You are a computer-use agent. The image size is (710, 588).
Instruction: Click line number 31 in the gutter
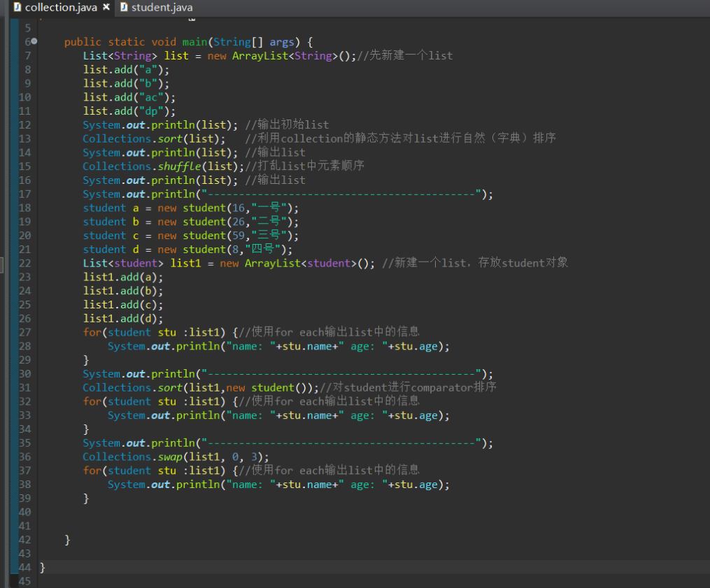coord(24,387)
